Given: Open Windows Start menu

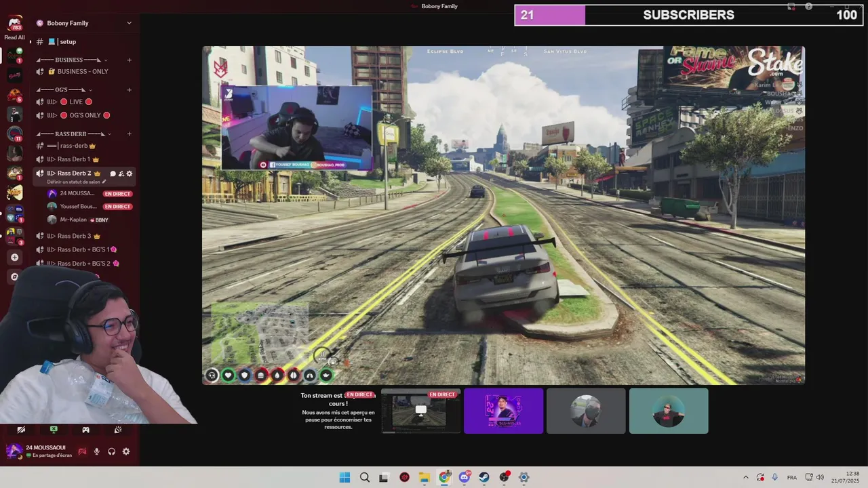Looking at the screenshot, I should tap(344, 477).
